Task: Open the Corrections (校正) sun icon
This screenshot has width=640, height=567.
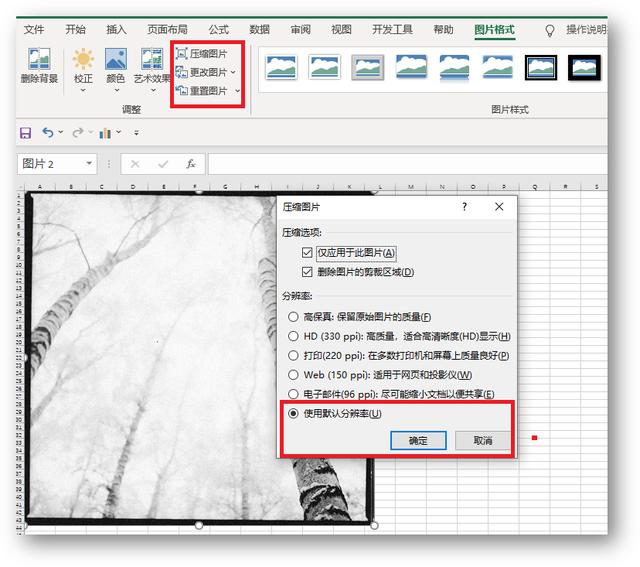Action: (x=83, y=62)
